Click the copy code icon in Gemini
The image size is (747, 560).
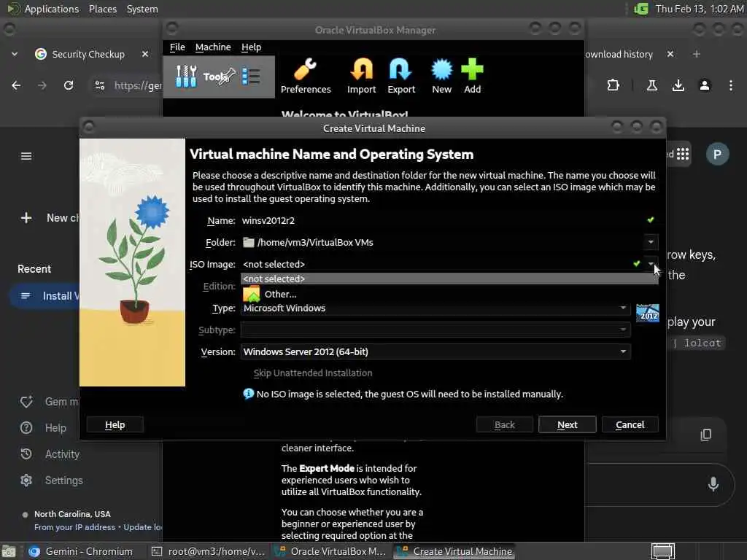click(x=705, y=435)
